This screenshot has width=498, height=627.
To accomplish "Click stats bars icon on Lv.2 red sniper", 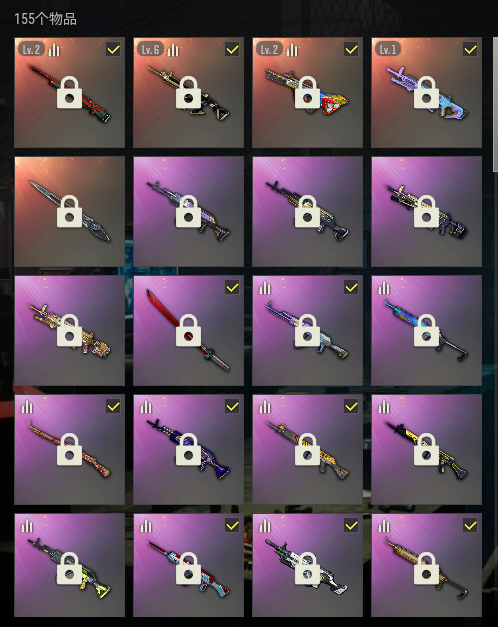I will click(54, 50).
